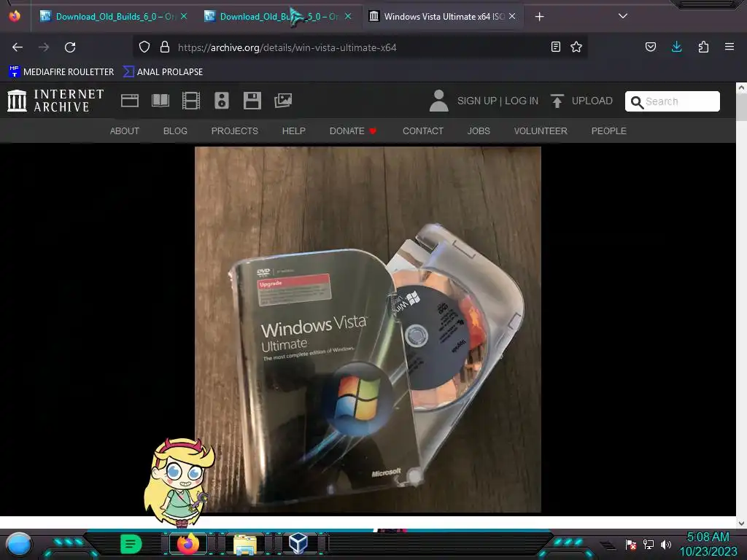
Task: Open the ABOUT menu item
Action: (x=124, y=131)
